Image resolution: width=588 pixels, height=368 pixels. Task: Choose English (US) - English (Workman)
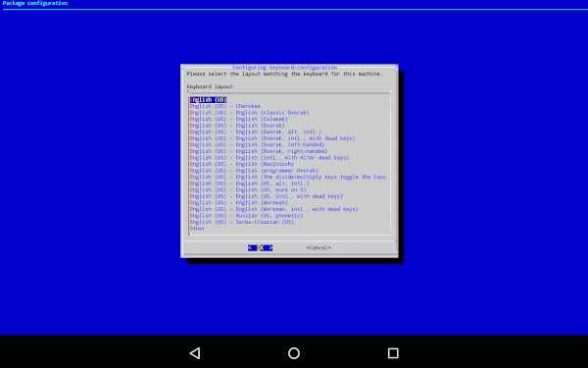tap(239, 202)
